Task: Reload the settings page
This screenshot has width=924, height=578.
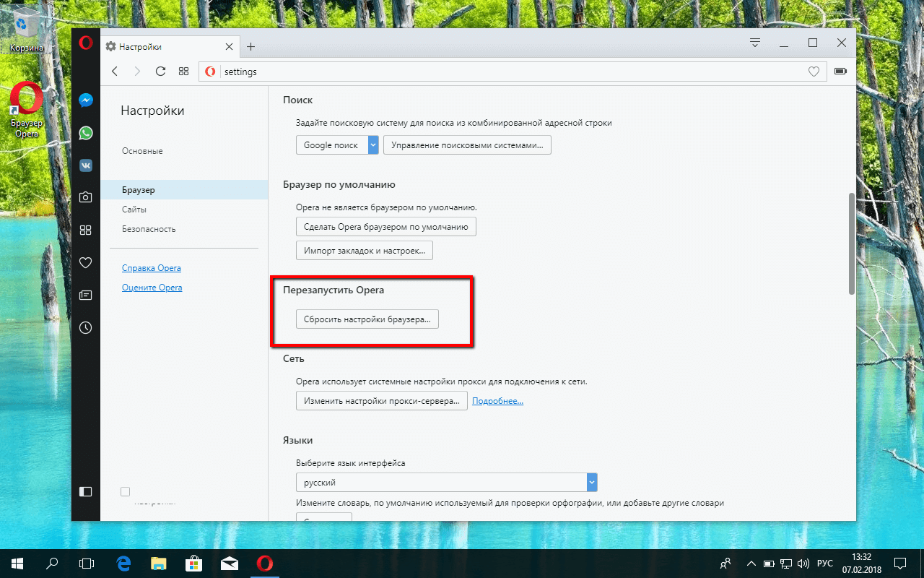Action: (x=161, y=72)
